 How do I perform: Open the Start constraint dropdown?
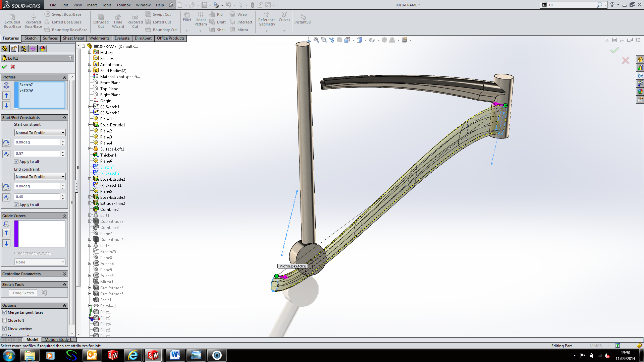pyautogui.click(x=40, y=133)
